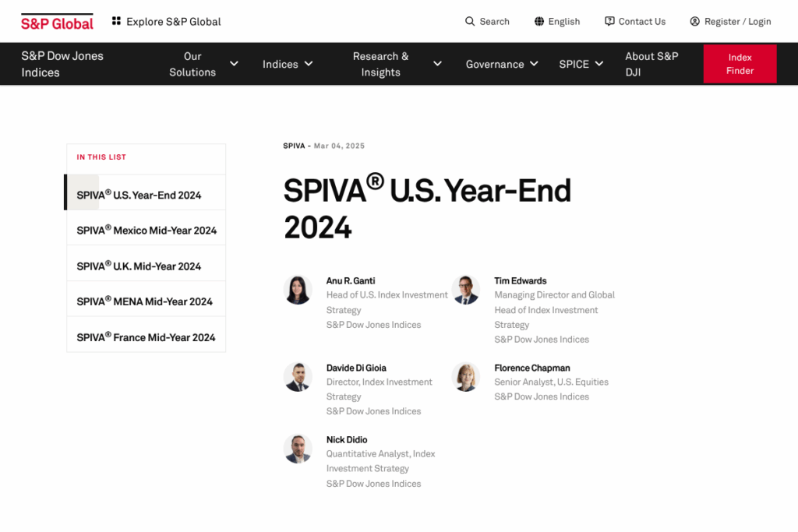
Task: Click Davide Di Gioia's profile photo
Action: [x=298, y=377]
